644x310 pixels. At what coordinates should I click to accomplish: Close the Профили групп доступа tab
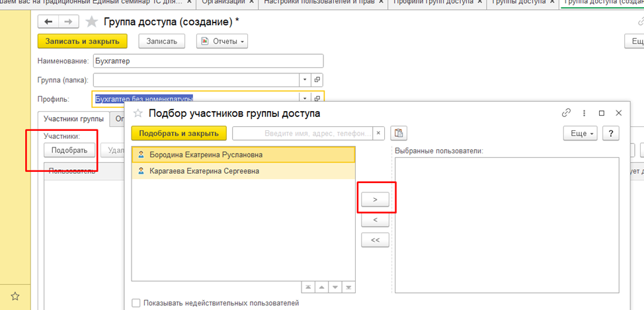click(479, 2)
